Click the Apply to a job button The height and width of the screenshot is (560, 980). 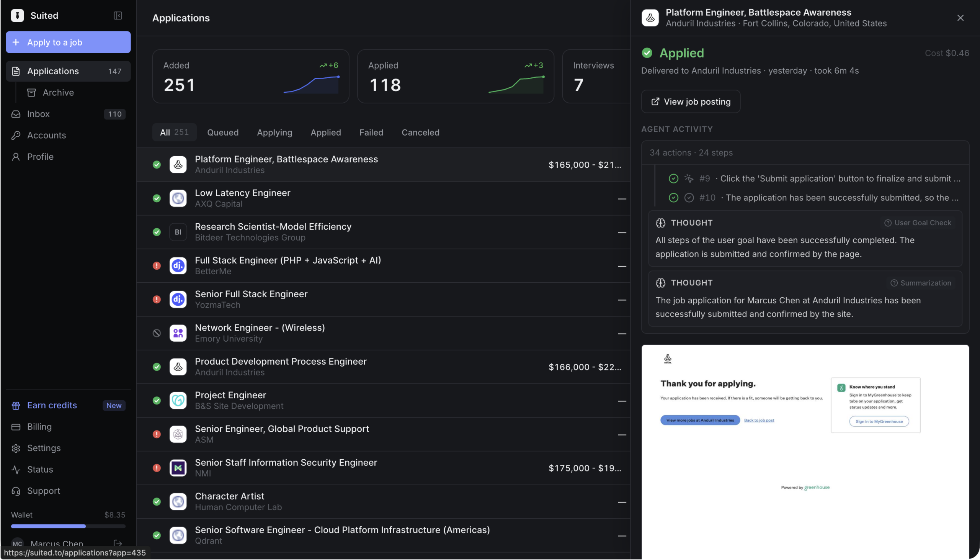click(x=69, y=42)
